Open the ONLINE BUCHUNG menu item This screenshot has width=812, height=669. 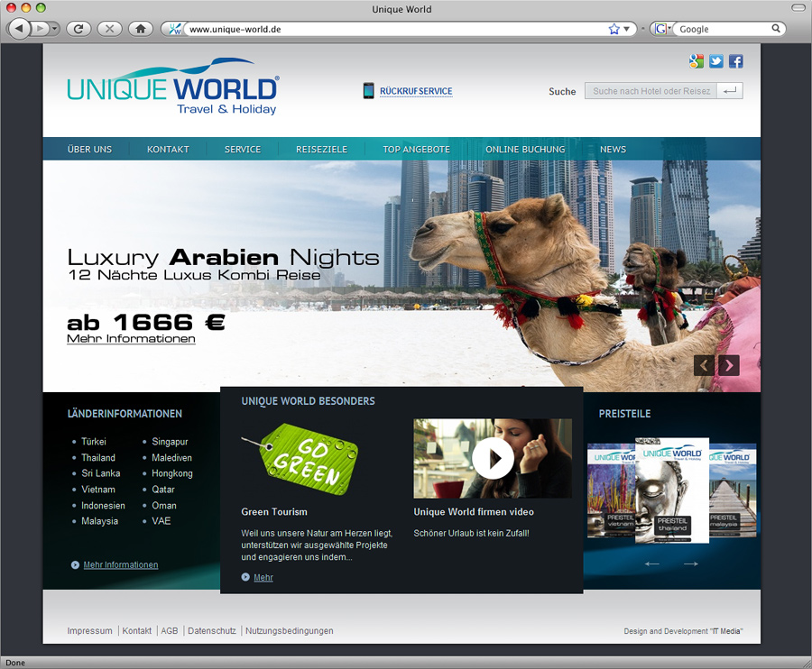click(x=525, y=149)
